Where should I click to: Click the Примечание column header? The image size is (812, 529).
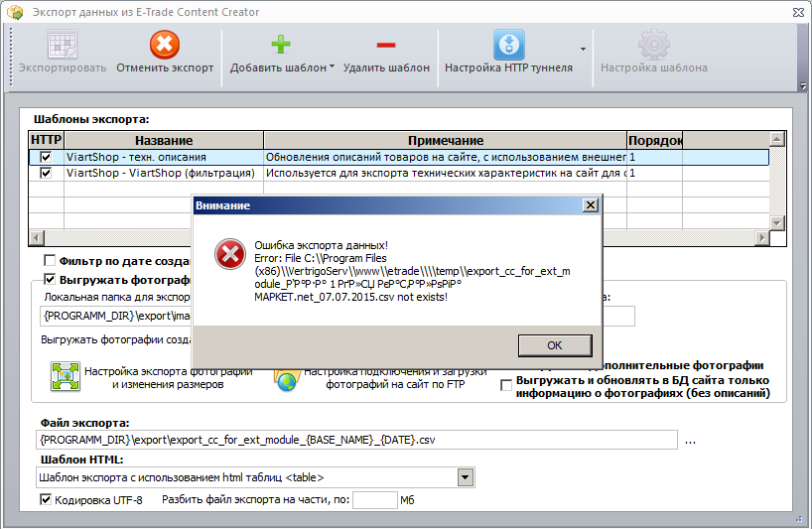[x=446, y=140]
